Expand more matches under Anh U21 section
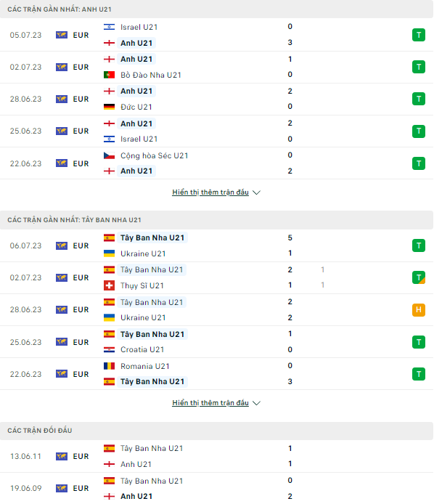The image size is (434, 504). tap(210, 192)
